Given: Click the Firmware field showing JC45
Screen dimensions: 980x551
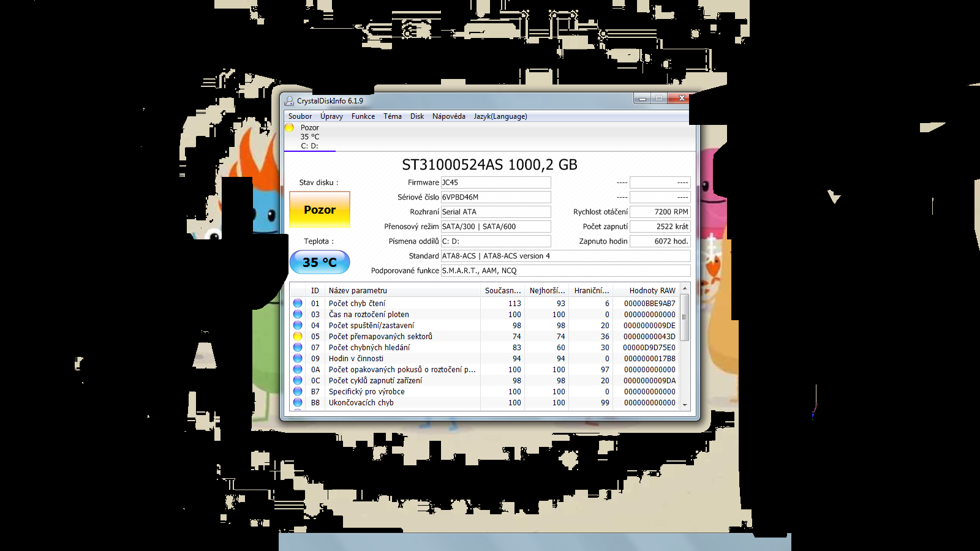Looking at the screenshot, I should (496, 182).
